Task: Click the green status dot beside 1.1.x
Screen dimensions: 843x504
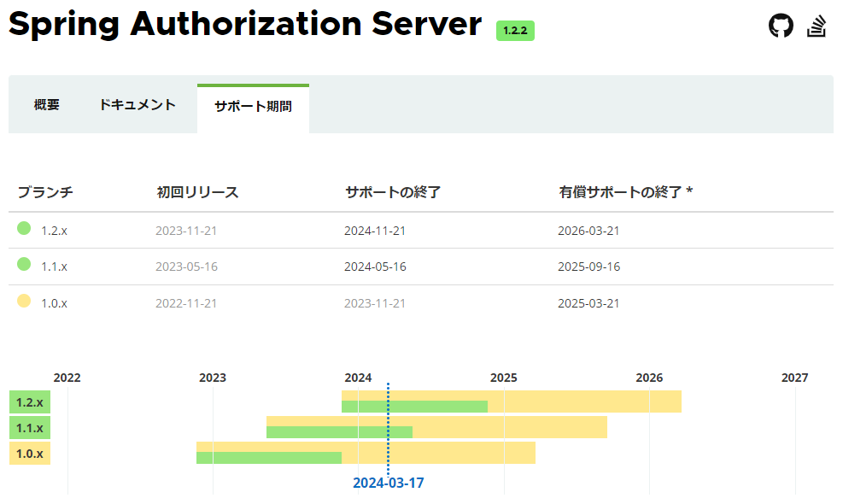Action: click(x=25, y=266)
